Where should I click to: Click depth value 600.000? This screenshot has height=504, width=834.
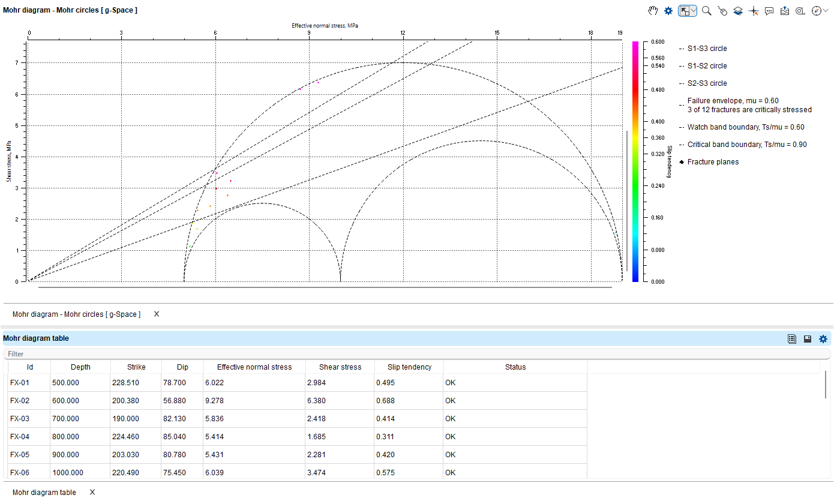(80, 401)
